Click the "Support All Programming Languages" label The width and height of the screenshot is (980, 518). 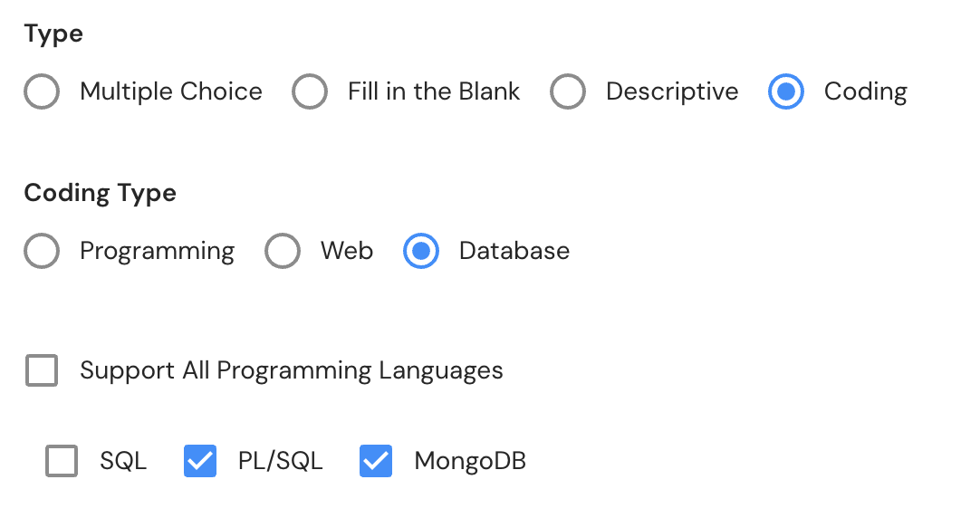(292, 370)
